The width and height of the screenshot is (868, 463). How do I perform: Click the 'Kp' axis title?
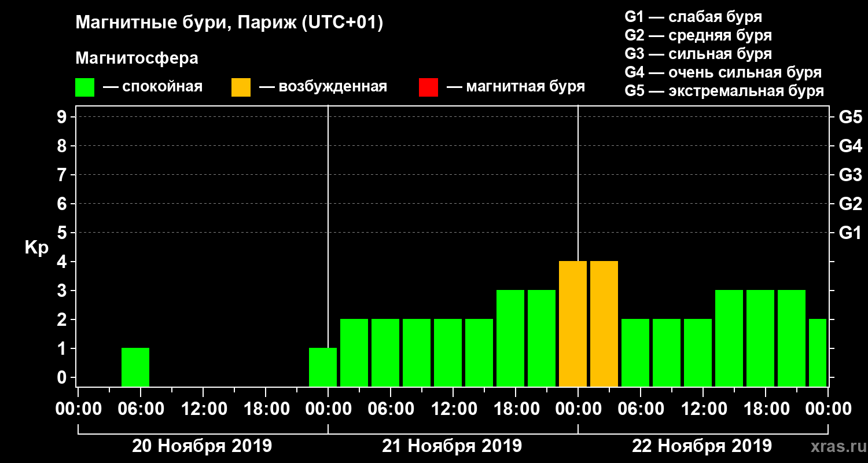(x=36, y=247)
